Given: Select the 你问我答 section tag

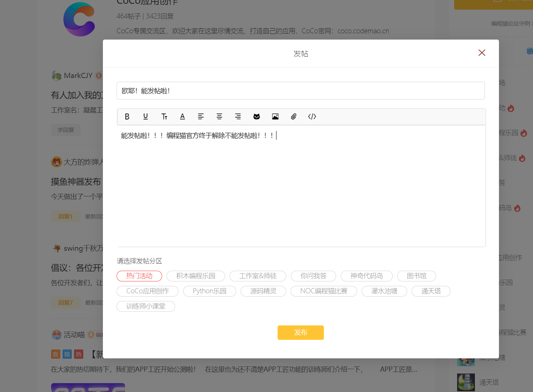Looking at the screenshot, I should coord(314,276).
